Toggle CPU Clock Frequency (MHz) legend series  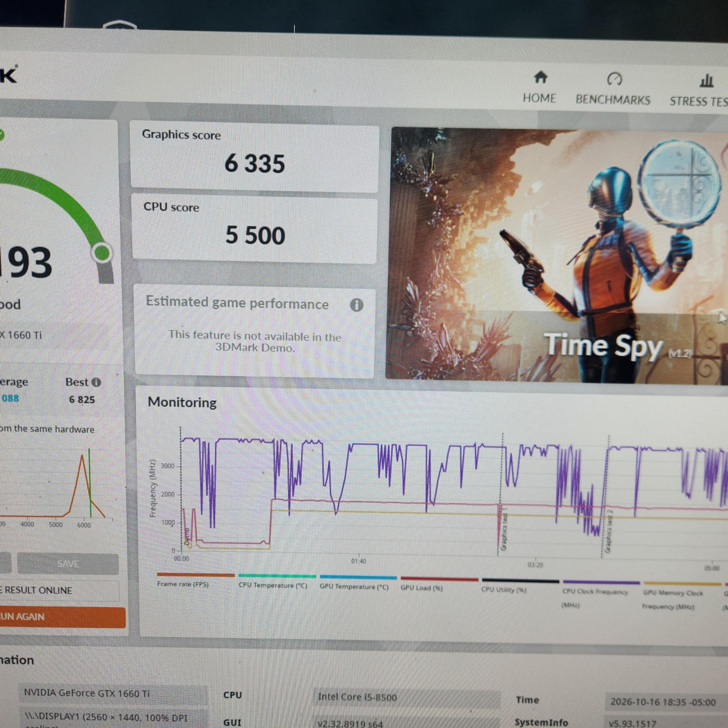(x=601, y=595)
